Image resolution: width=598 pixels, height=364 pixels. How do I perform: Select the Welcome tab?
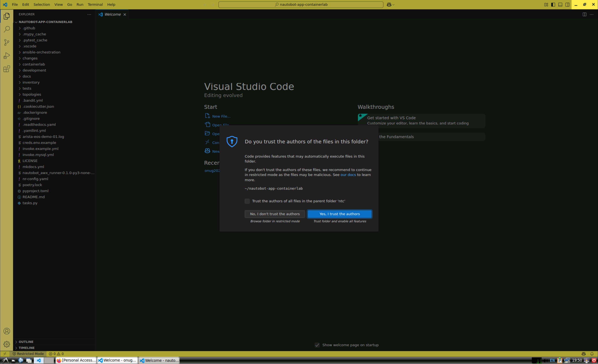coord(112,15)
